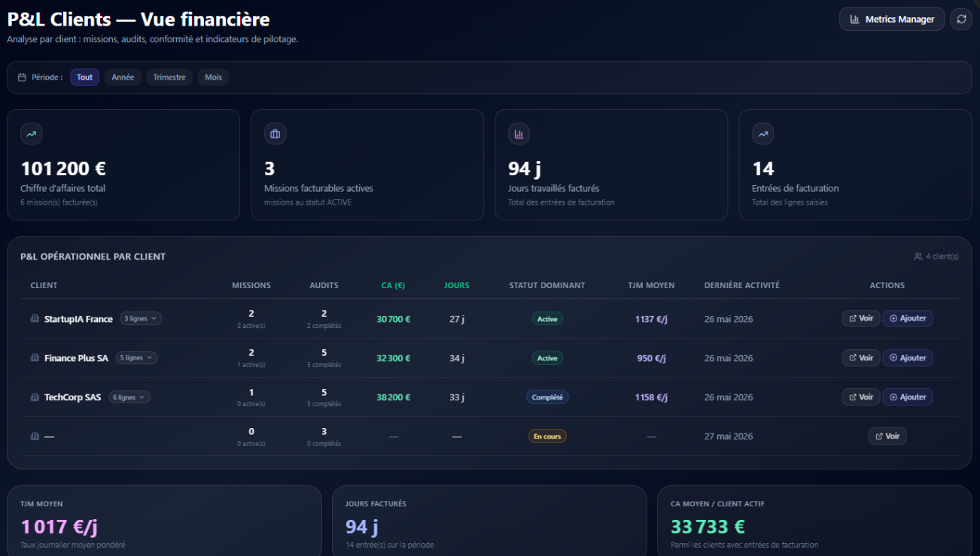
Task: Click Voir for StartupIA France
Action: [x=861, y=318]
